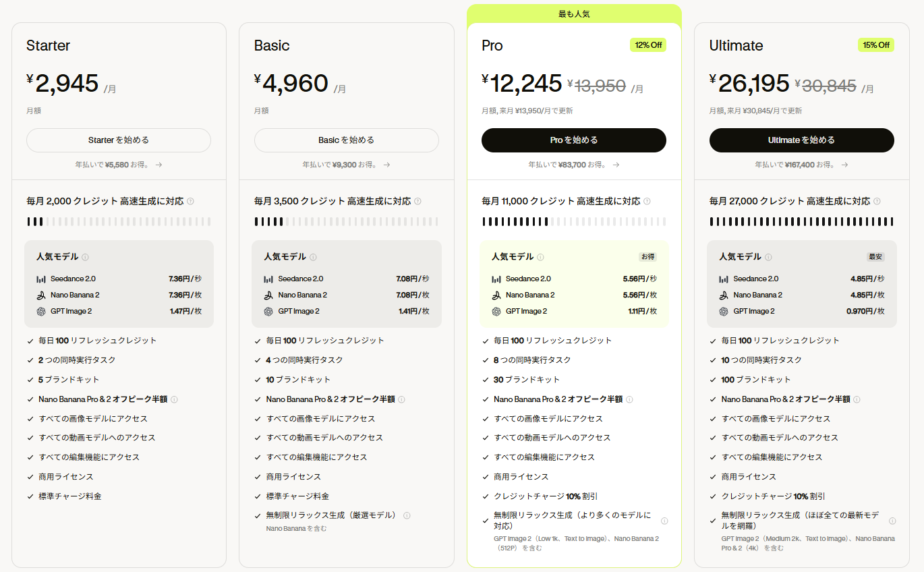This screenshot has width=924, height=572.
Task: Open the 年払いで ¥9,300 お得 link
Action: point(347,165)
